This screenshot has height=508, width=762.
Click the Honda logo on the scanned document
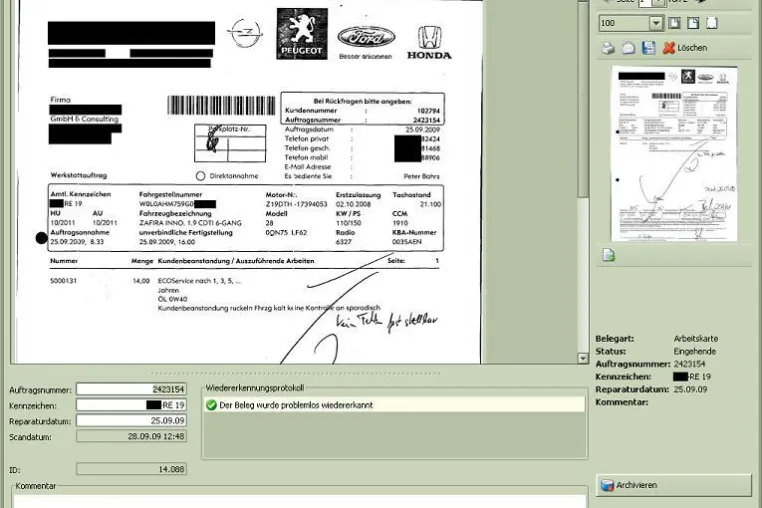(x=429, y=43)
